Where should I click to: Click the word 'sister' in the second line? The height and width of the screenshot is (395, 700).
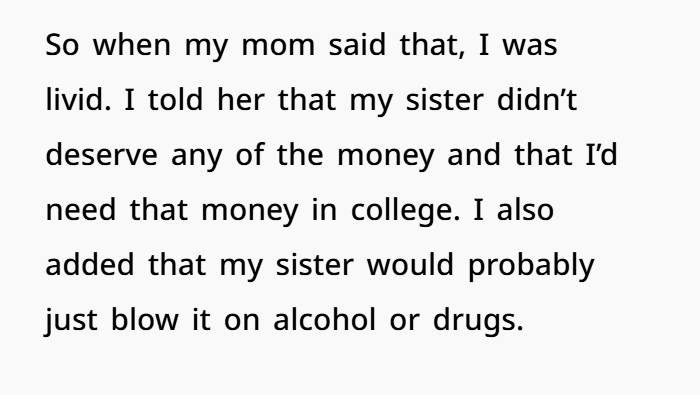point(444,100)
